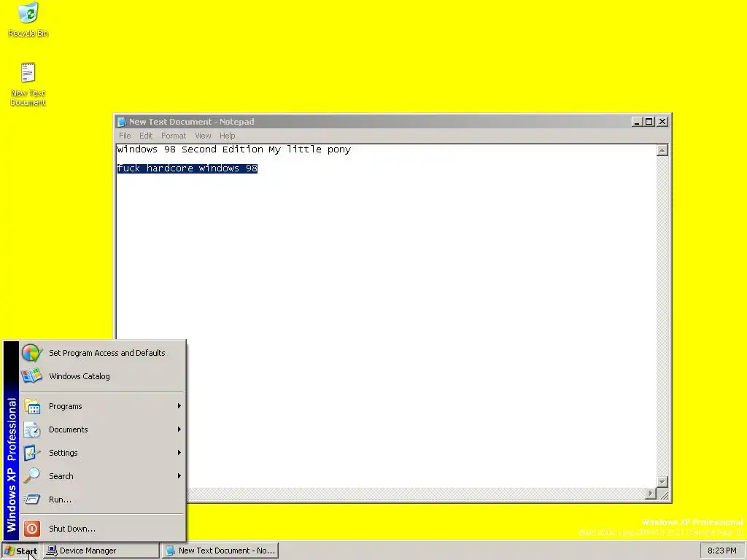Click the vertical scrollbar up arrow in Notepad
The height and width of the screenshot is (560, 747).
[662, 150]
